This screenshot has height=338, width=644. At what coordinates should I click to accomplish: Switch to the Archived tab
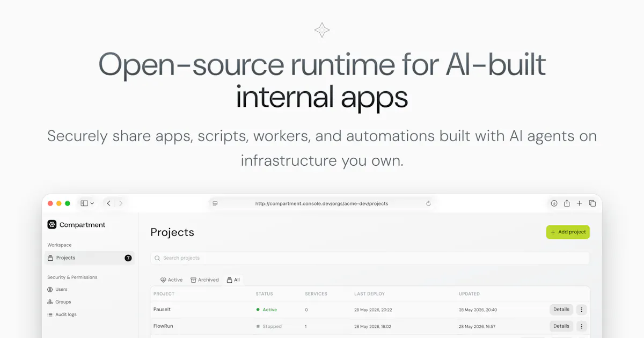(205, 280)
